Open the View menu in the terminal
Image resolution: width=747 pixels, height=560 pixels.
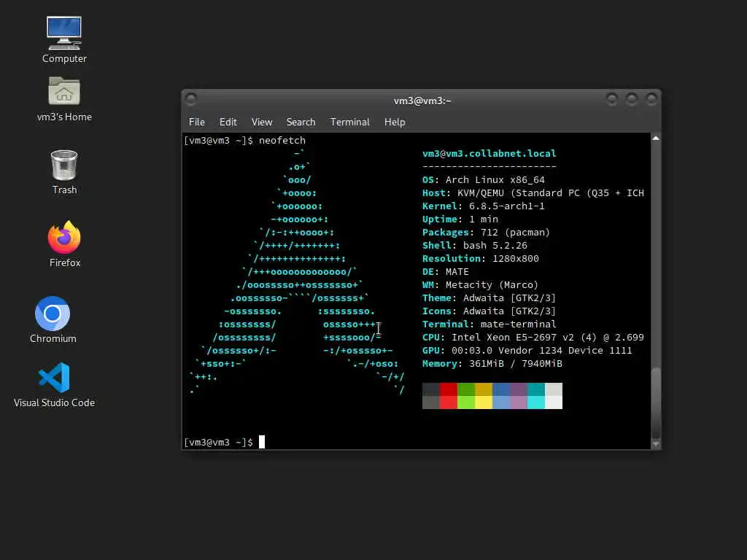click(262, 122)
